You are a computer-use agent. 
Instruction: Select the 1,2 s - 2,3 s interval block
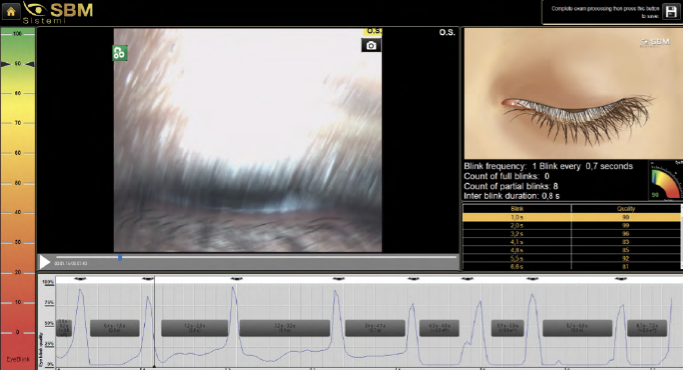195,328
